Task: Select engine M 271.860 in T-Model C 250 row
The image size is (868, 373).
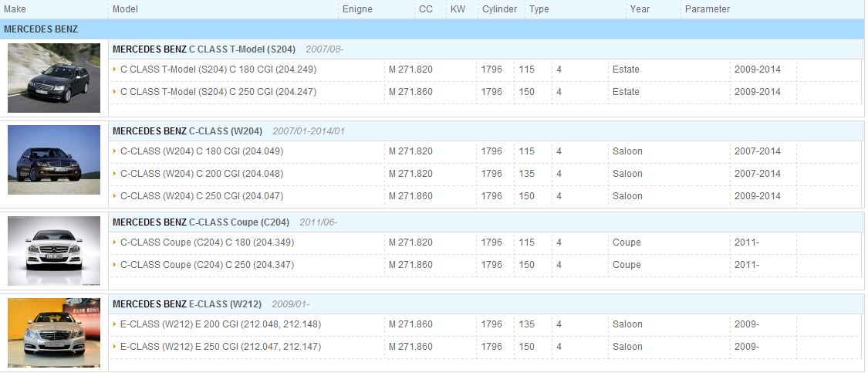Action: click(410, 91)
